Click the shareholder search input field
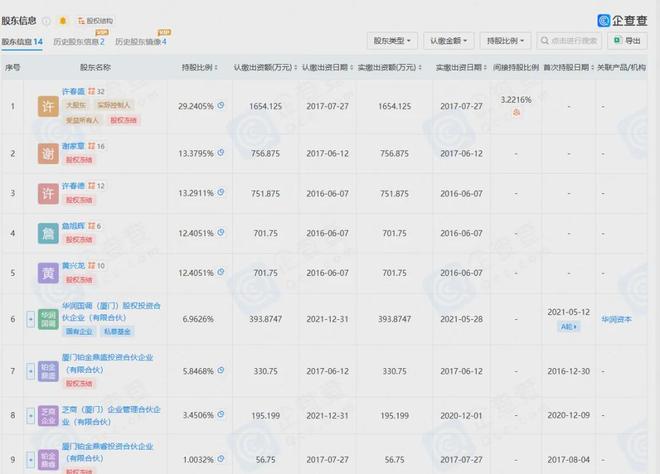Image resolution: width=660 pixels, height=474 pixels. coord(570,41)
